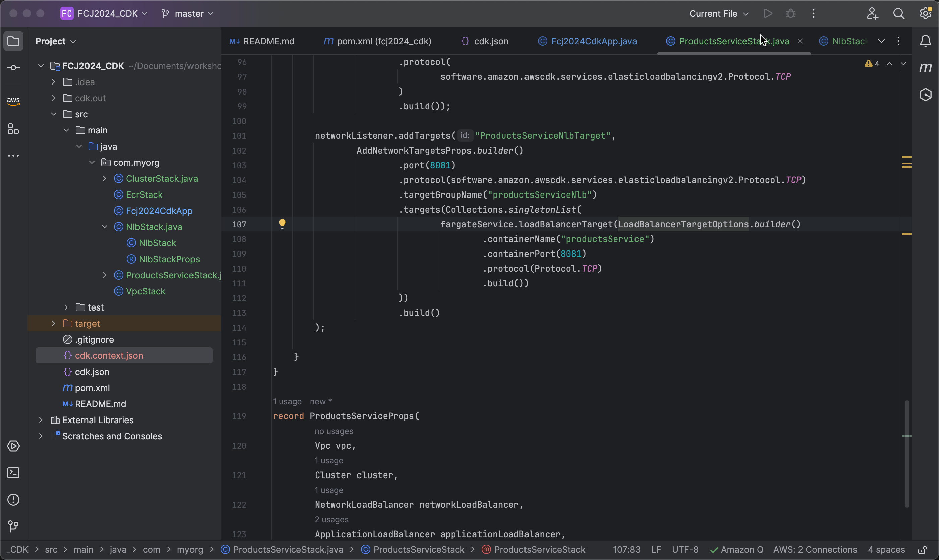Open the FCJ2024_CDK project dropdown
939x560 pixels.
pyautogui.click(x=104, y=14)
